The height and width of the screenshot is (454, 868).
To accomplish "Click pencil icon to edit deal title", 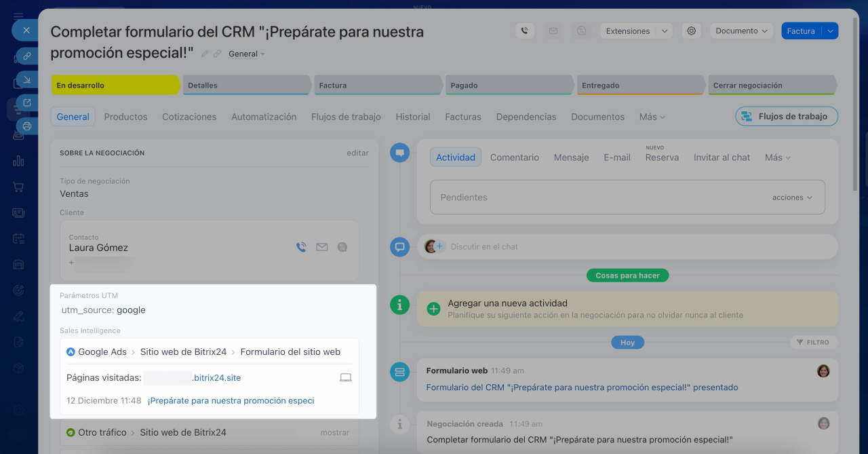I will (205, 54).
